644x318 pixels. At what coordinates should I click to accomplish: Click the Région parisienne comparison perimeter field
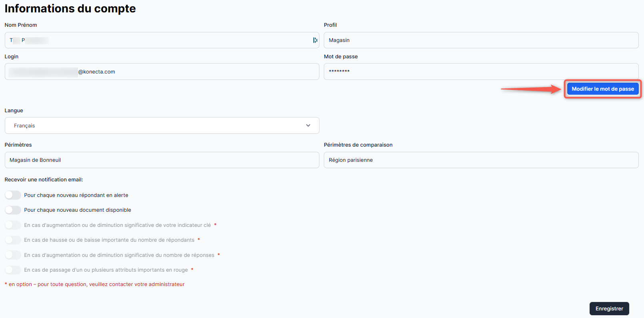[481, 160]
